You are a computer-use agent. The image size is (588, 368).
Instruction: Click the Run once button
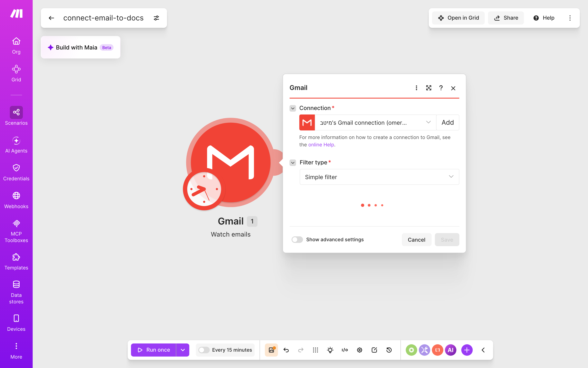pos(154,350)
